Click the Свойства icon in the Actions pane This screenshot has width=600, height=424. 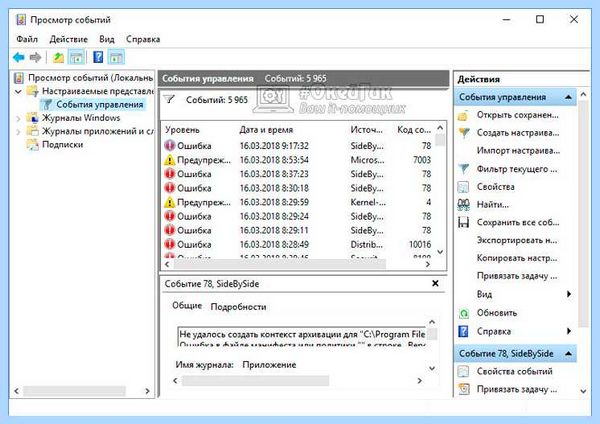pos(463,187)
